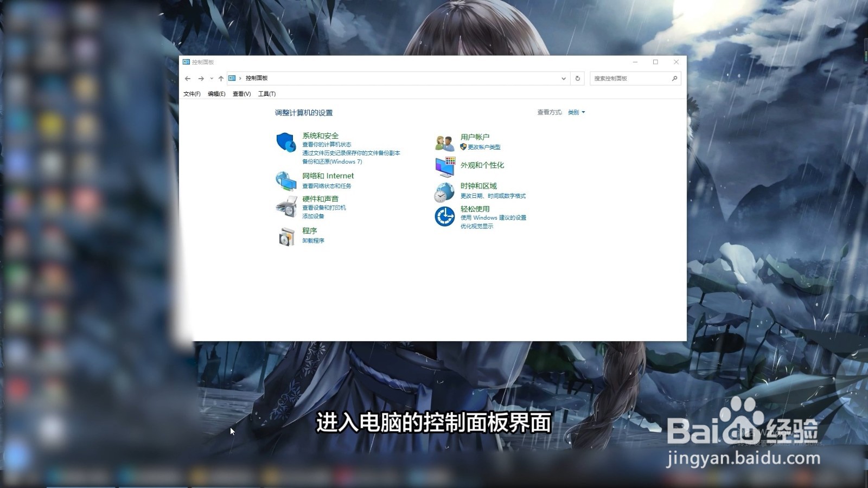Open the 程序 category link
This screenshot has width=868, height=488.
tap(310, 230)
